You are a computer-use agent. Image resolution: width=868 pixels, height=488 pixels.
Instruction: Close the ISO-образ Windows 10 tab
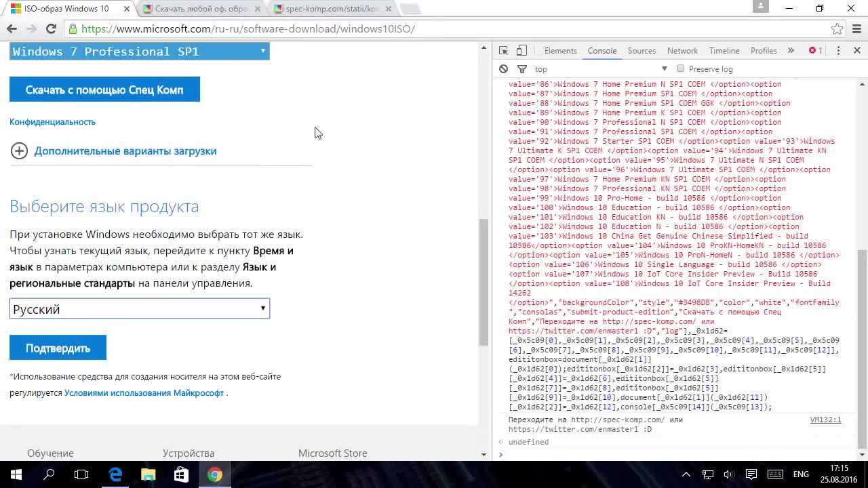click(126, 9)
